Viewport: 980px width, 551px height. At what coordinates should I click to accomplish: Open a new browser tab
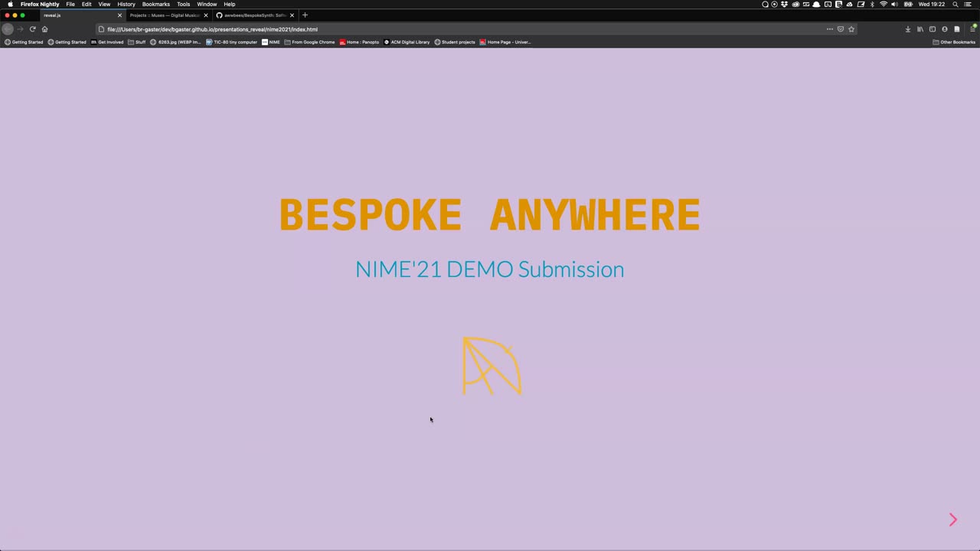click(305, 15)
